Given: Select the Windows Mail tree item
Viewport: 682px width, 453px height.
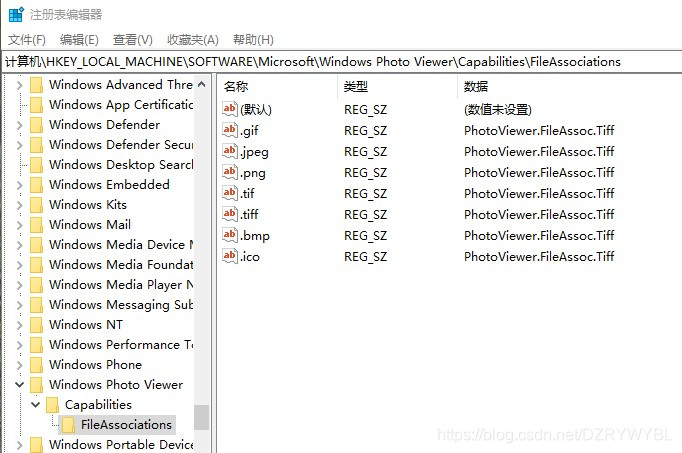Looking at the screenshot, I should (90, 225).
